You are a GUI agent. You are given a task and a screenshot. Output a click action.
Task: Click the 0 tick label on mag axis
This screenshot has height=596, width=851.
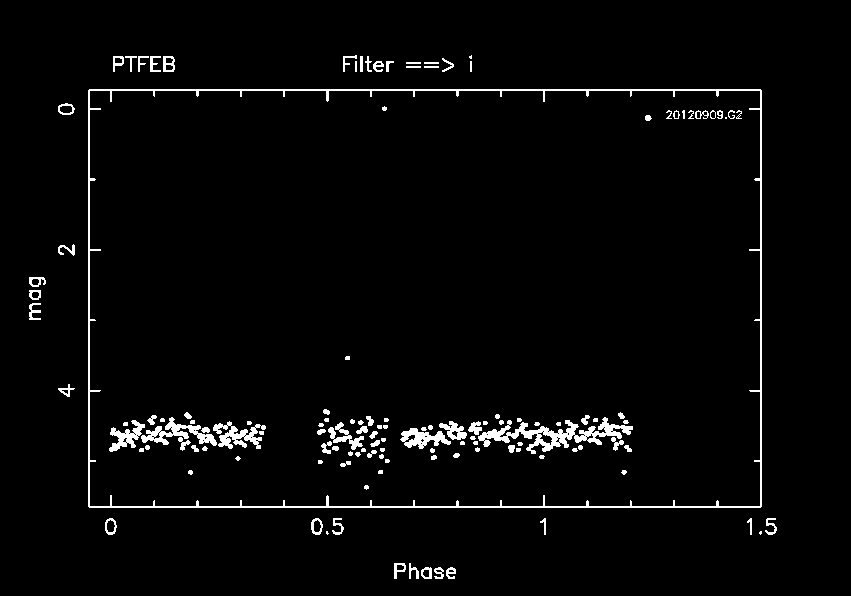click(66, 109)
